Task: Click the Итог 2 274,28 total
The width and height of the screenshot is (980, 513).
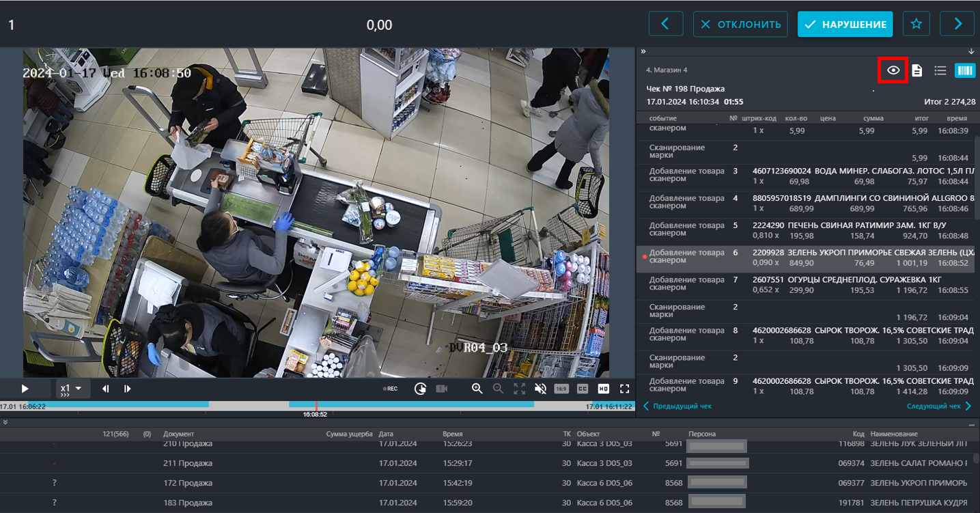Action: pos(949,102)
